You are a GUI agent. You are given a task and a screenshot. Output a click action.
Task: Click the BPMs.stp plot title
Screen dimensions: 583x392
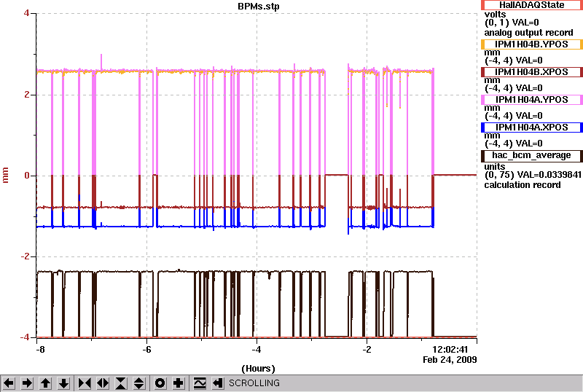[x=259, y=7]
